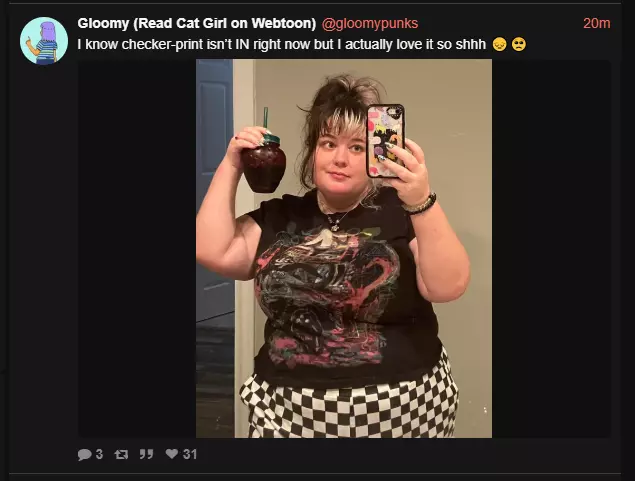The height and width of the screenshot is (481, 635).
Task: Like the post with the heart icon
Action: click(x=172, y=453)
